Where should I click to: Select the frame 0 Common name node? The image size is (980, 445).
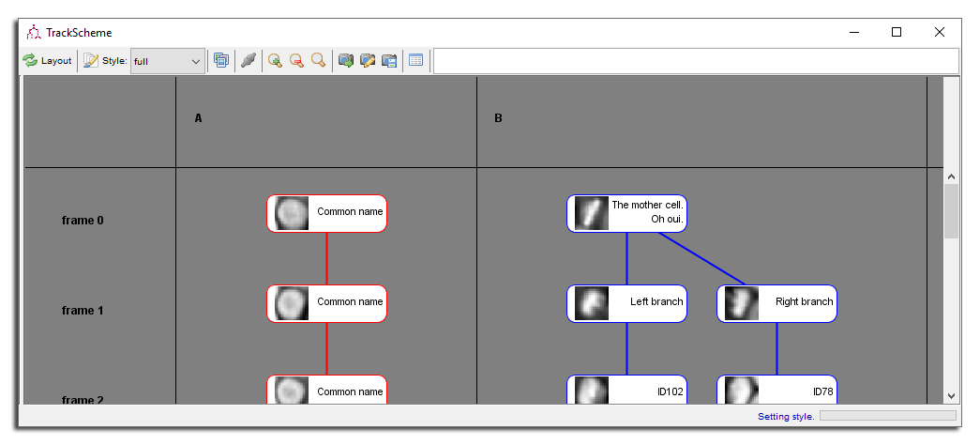point(327,213)
